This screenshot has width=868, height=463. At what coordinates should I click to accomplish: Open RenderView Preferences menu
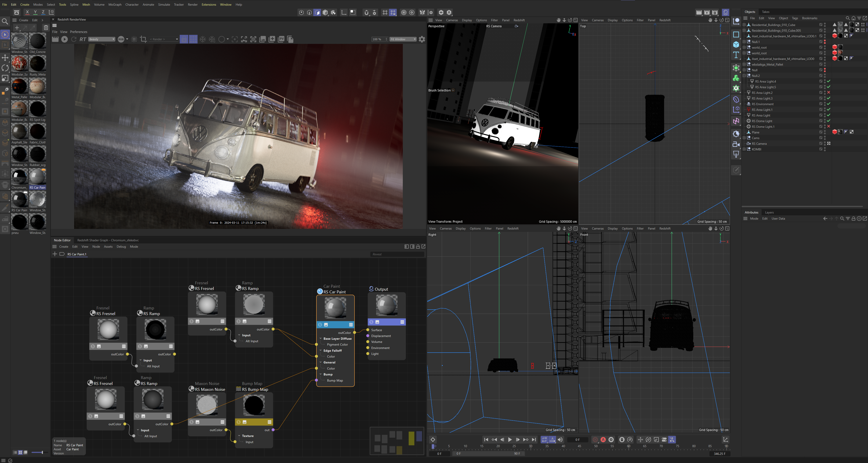click(78, 32)
